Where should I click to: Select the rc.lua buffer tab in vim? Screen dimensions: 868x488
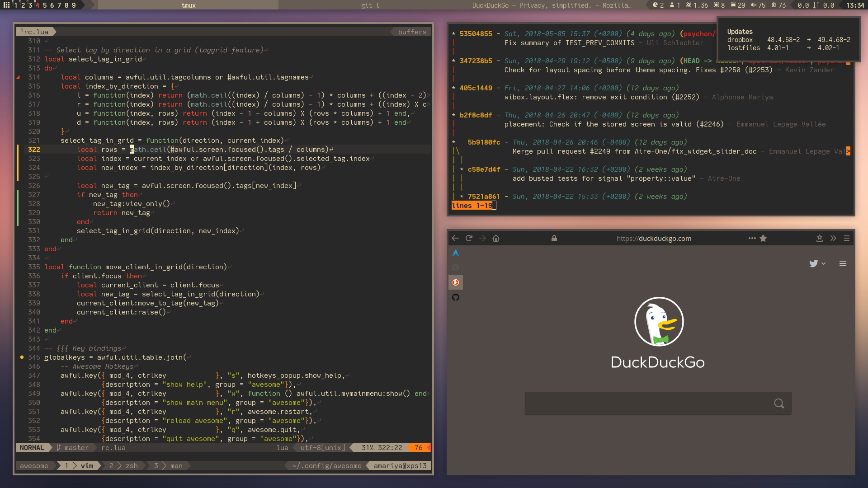coord(36,32)
